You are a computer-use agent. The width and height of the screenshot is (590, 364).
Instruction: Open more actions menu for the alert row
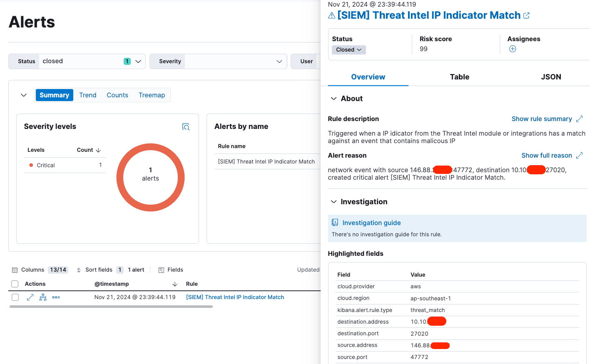pyautogui.click(x=56, y=297)
